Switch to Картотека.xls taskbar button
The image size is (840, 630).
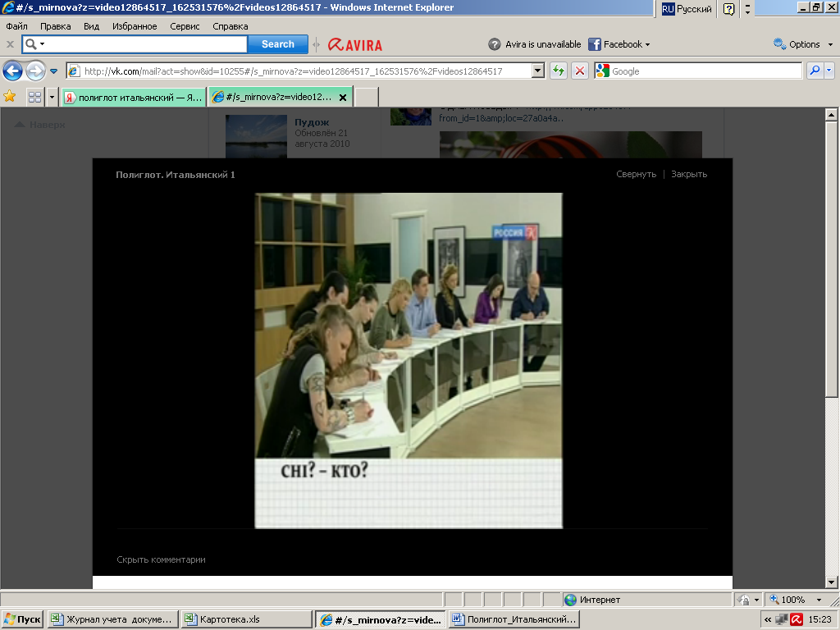[x=246, y=619]
